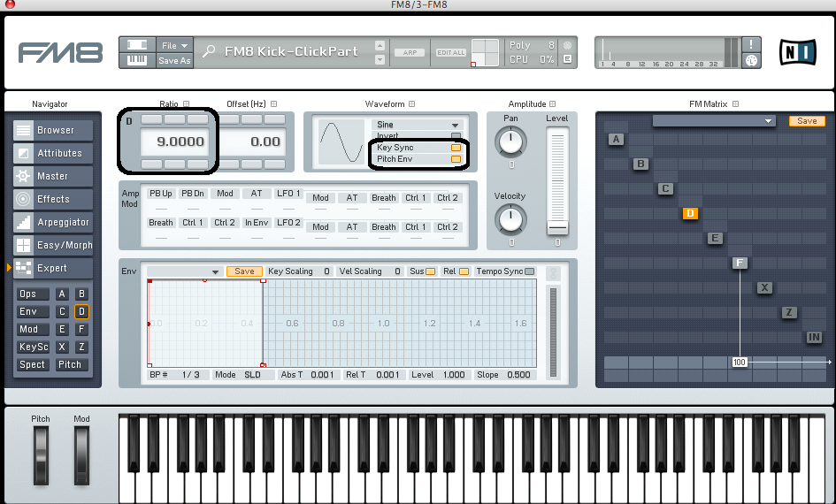The width and height of the screenshot is (836, 504).
Task: Click operator D in FM Matrix
Action: [690, 213]
